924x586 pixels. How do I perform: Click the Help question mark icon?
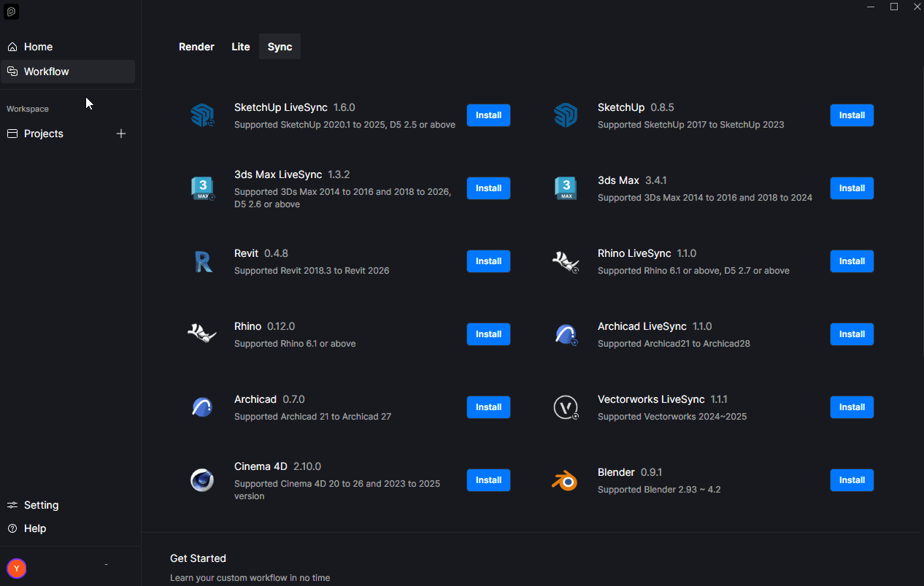[x=12, y=528]
